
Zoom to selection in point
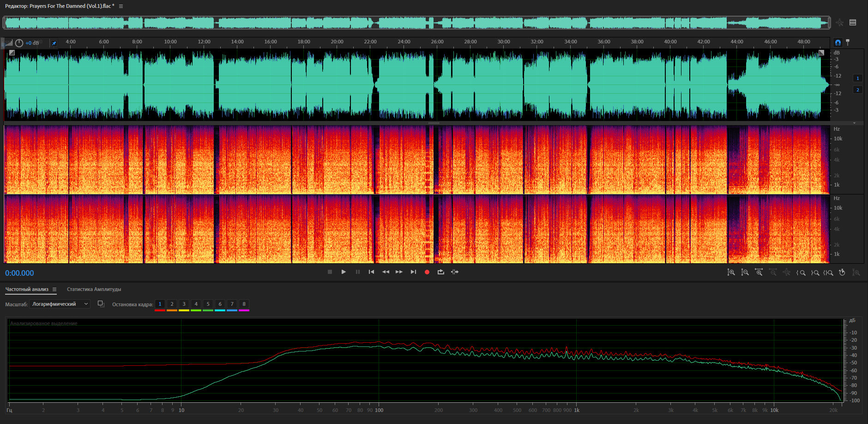pyautogui.click(x=801, y=273)
